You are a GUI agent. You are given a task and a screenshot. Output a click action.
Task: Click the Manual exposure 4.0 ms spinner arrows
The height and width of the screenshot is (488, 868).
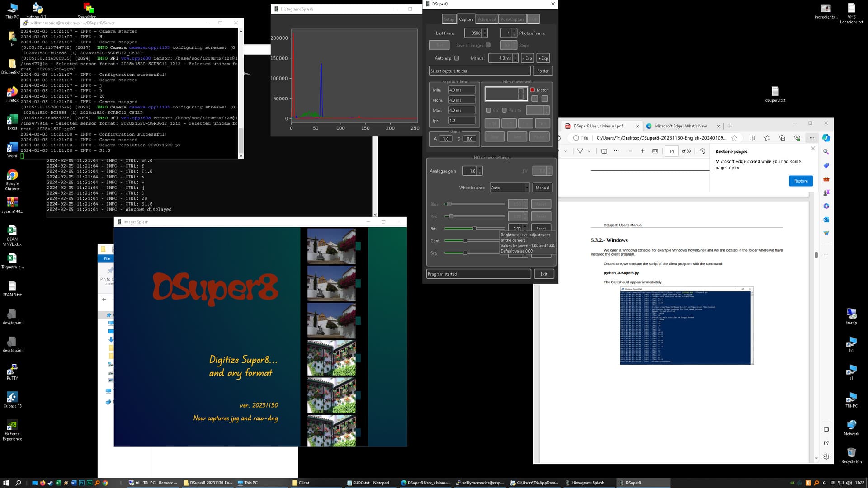pos(515,58)
